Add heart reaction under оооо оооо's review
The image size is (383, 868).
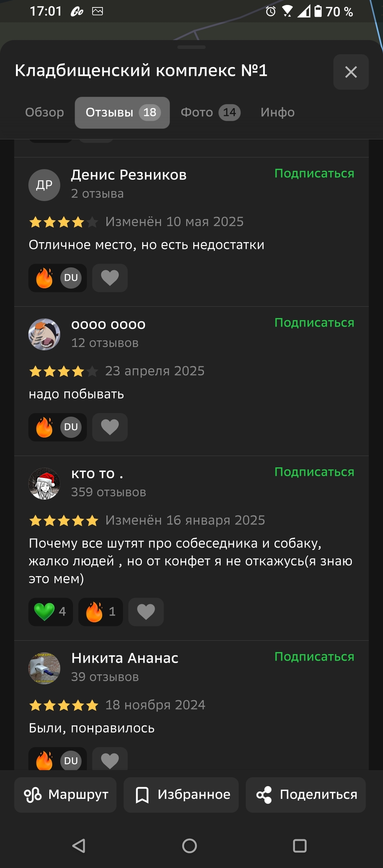(110, 427)
